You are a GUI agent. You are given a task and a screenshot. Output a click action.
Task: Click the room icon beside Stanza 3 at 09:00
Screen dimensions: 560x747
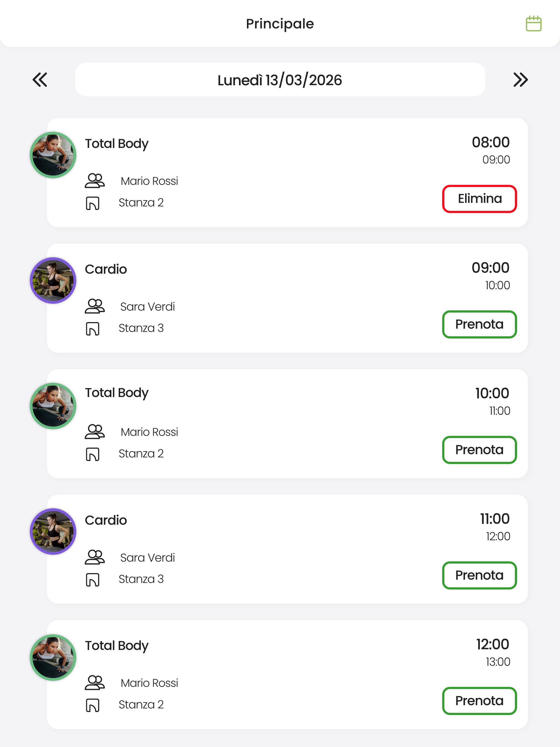point(92,329)
